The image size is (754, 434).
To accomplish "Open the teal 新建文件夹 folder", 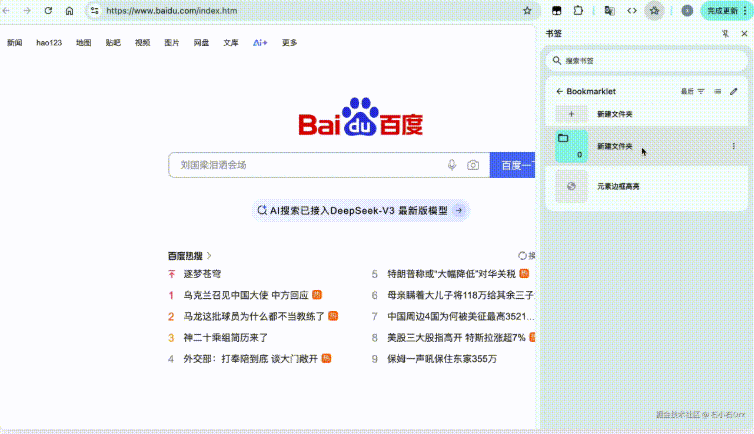I will pyautogui.click(x=647, y=146).
